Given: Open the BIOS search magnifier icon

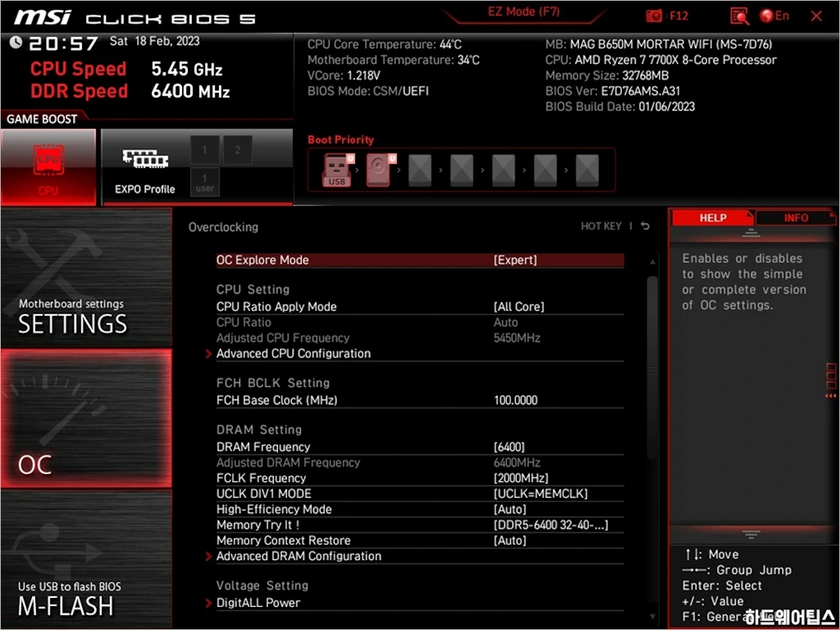Looking at the screenshot, I should tap(740, 16).
